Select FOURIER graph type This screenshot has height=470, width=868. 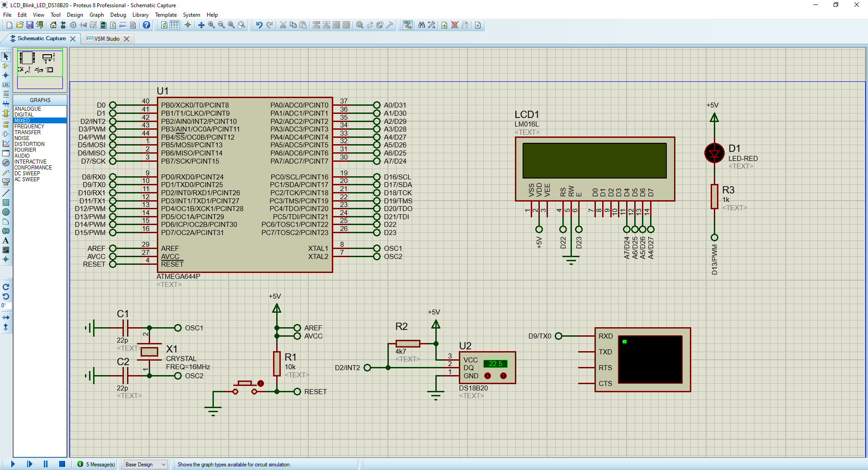click(40, 150)
